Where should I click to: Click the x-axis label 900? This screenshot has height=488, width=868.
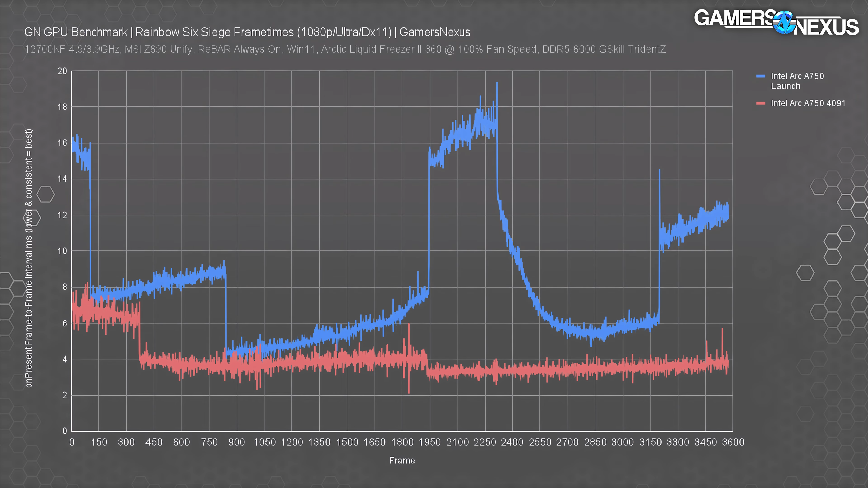point(237,442)
